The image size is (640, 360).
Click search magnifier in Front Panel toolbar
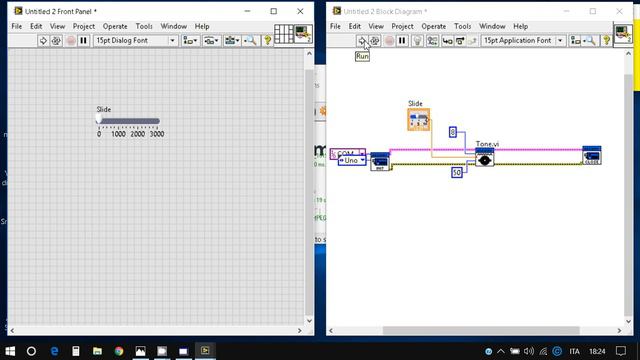click(250, 40)
